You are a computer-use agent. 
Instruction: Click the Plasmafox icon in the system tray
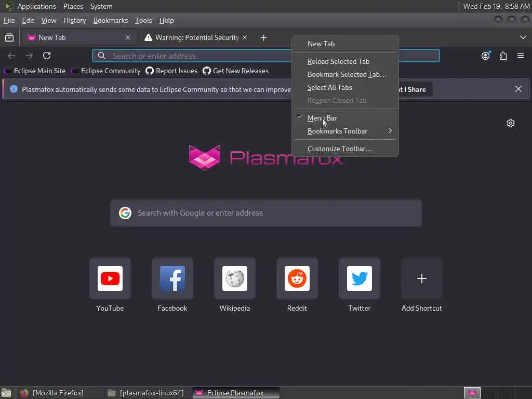click(x=472, y=393)
